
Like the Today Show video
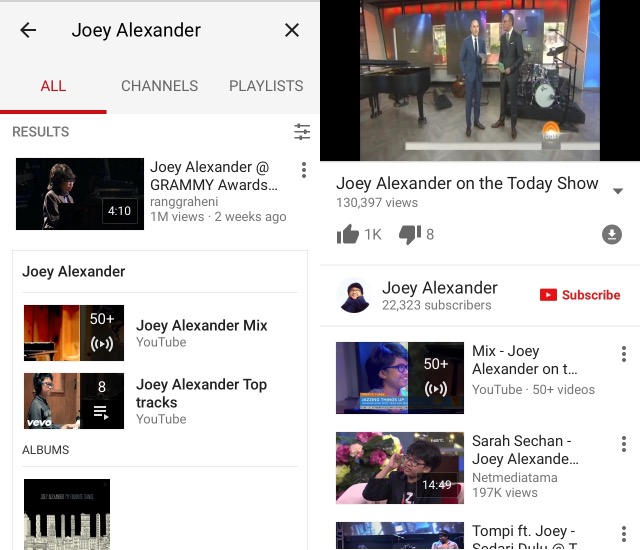click(x=347, y=234)
